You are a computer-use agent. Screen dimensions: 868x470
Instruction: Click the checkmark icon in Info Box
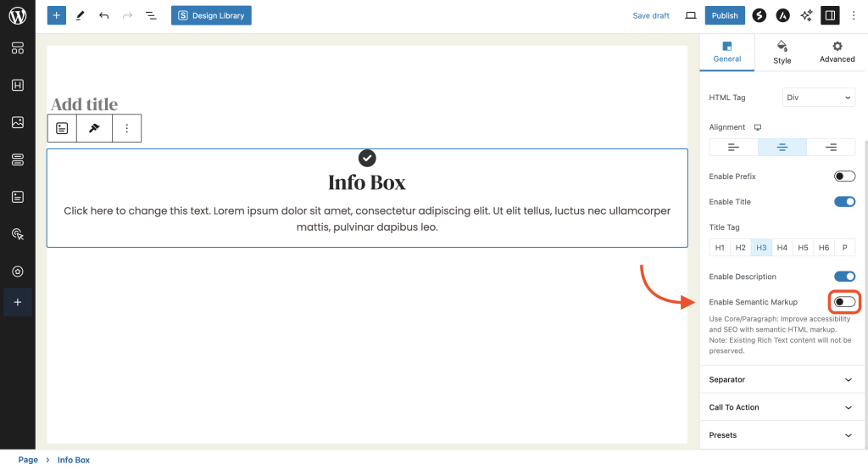pos(367,159)
